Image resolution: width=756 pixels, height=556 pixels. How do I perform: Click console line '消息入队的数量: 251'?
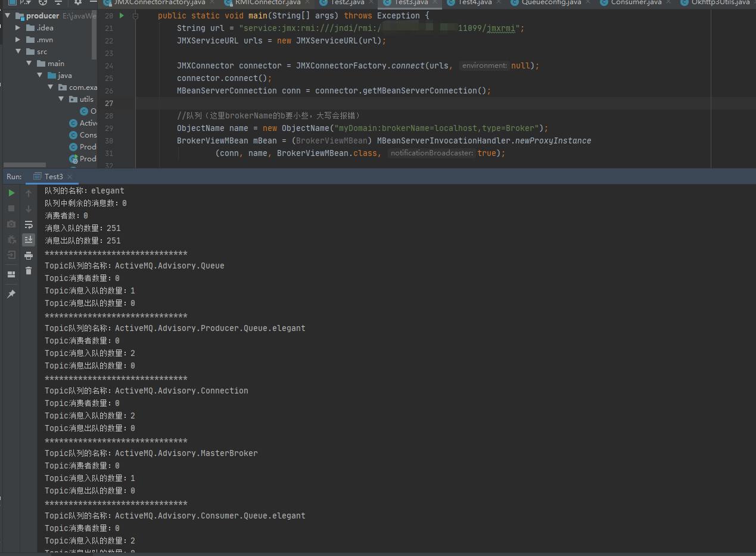click(x=82, y=228)
